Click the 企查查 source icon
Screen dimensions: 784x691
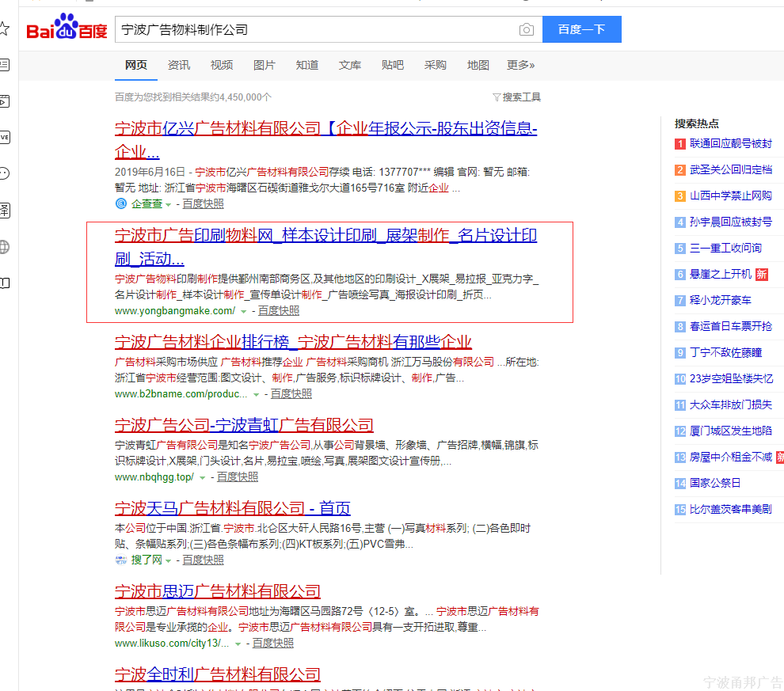(120, 203)
